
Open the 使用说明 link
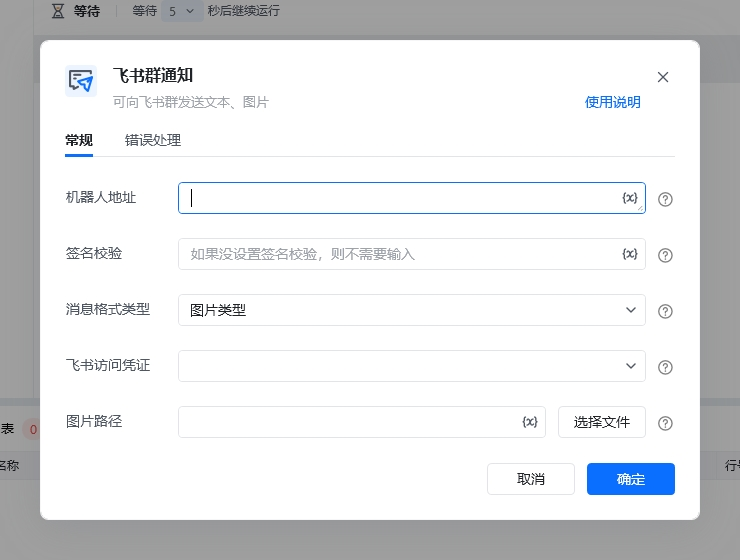pos(613,102)
